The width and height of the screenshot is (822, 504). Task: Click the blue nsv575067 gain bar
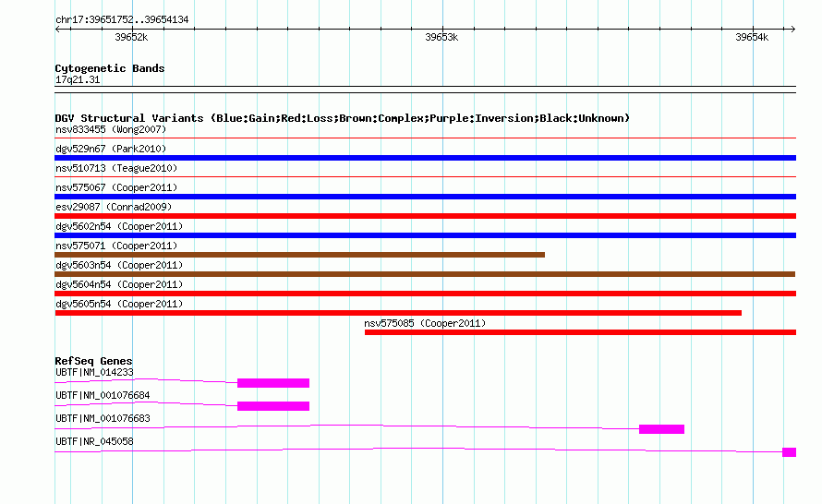[x=425, y=197]
